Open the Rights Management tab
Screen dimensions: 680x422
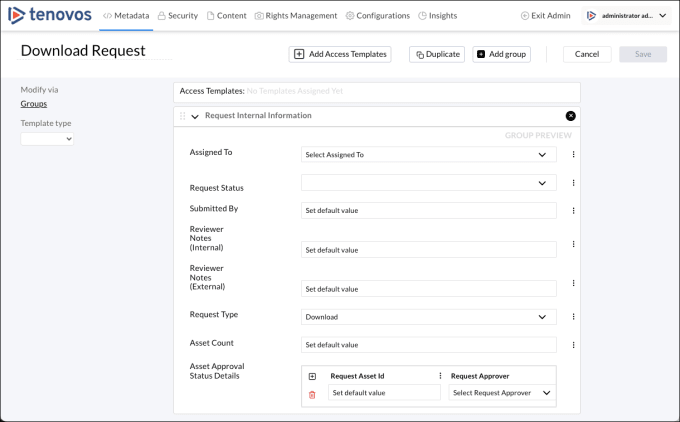(296, 16)
